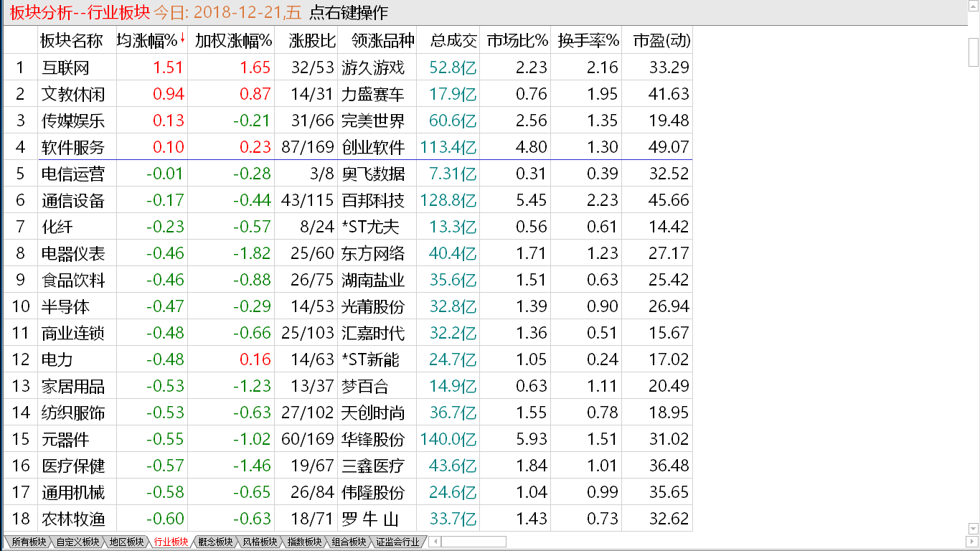
Task: Click leading stock 光莆股份
Action: (x=373, y=306)
